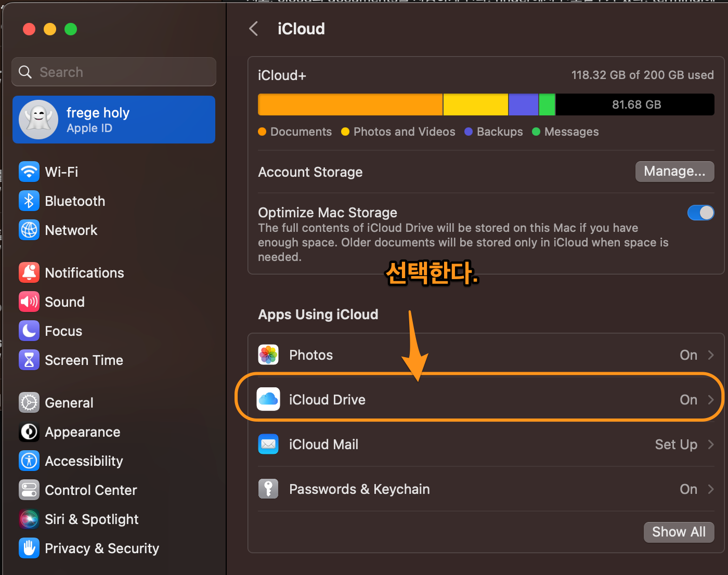Screen dimensions: 728x575
Task: Open the Wi-Fi settings icon
Action: tap(29, 172)
